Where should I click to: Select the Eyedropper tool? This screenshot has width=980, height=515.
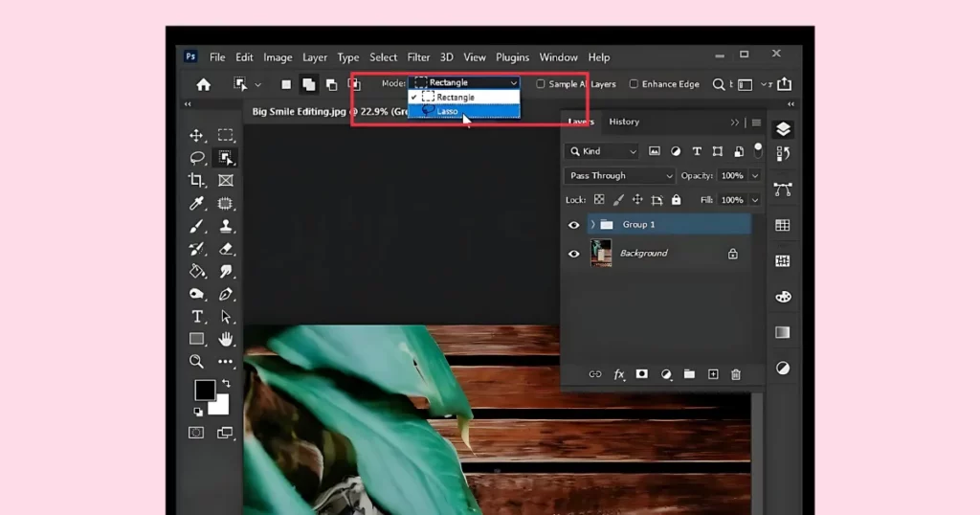click(x=196, y=203)
